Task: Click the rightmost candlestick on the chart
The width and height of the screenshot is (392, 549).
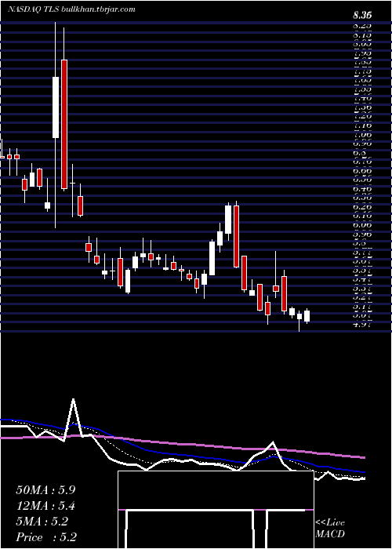Action: (x=307, y=316)
